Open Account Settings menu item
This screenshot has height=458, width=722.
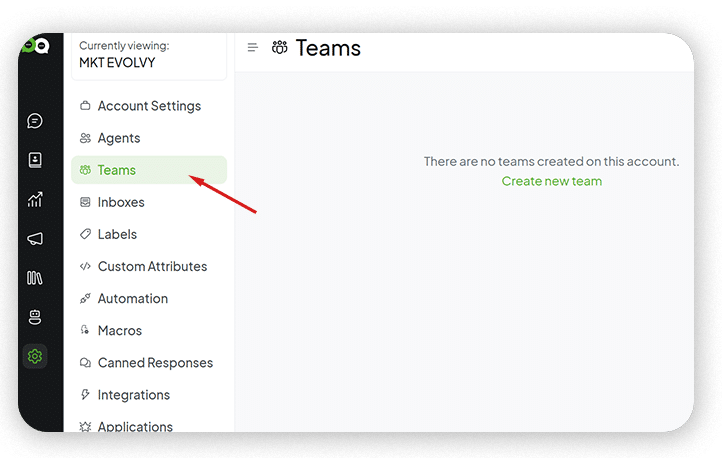[x=148, y=106]
